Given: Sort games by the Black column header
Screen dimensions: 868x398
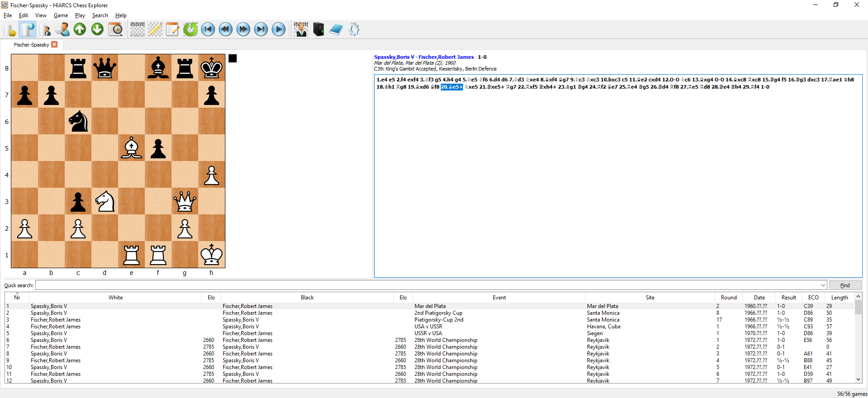Looking at the screenshot, I should (307, 298).
